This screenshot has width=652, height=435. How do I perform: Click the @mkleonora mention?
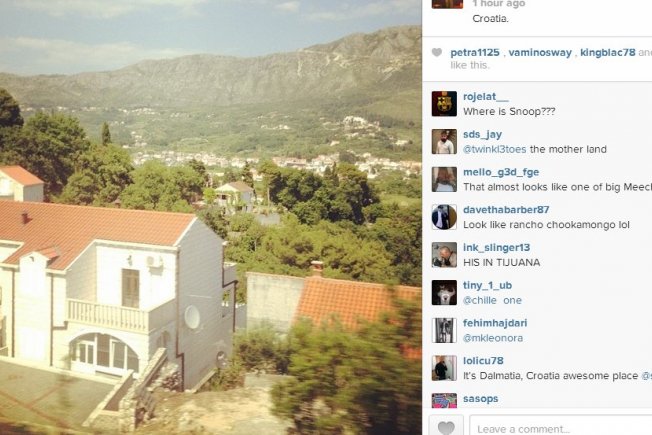pyautogui.click(x=493, y=338)
